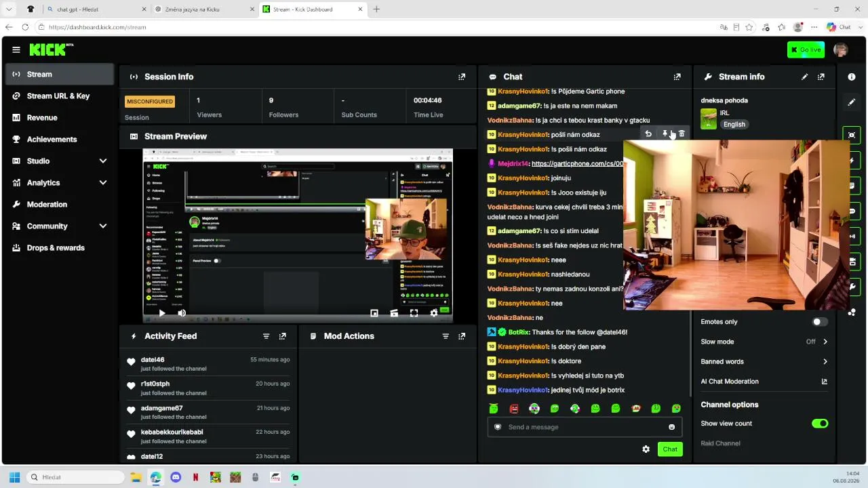Screen dimensions: 868x488
Task: Click the IRL category thumbnail
Action: point(709,119)
